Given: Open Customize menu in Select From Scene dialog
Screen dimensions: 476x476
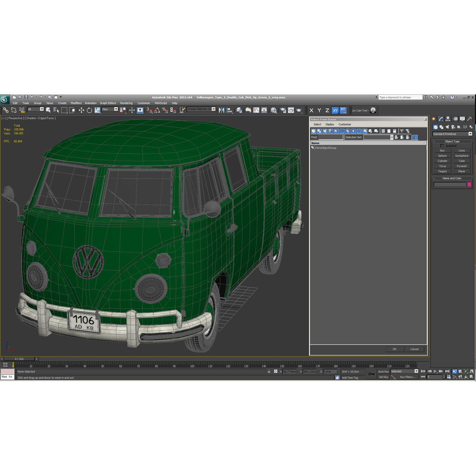Looking at the screenshot, I should [345, 125].
